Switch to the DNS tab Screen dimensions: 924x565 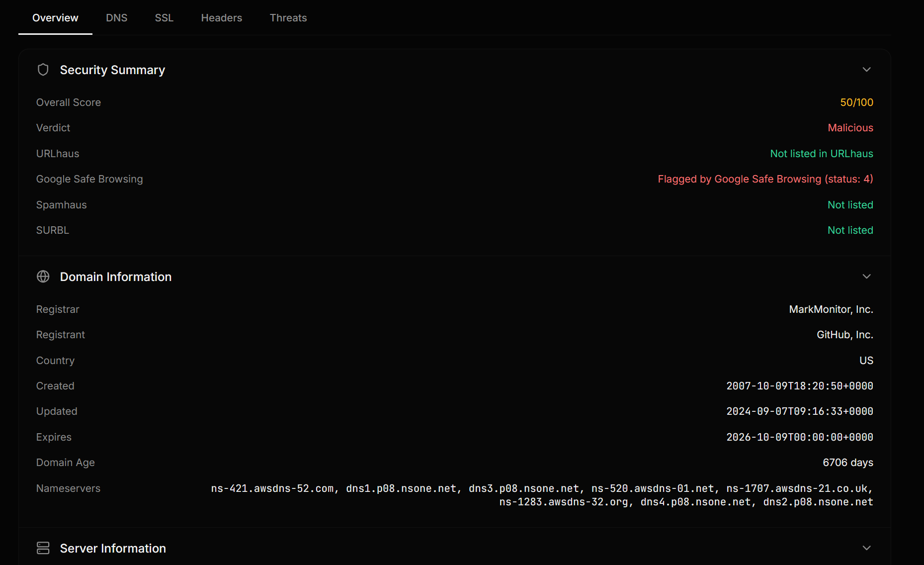point(116,18)
